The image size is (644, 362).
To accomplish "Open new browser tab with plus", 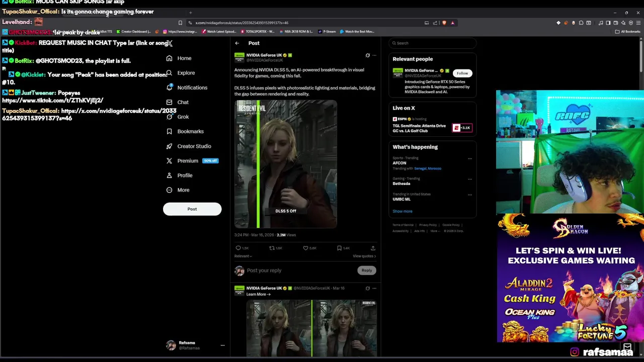I will (190, 13).
